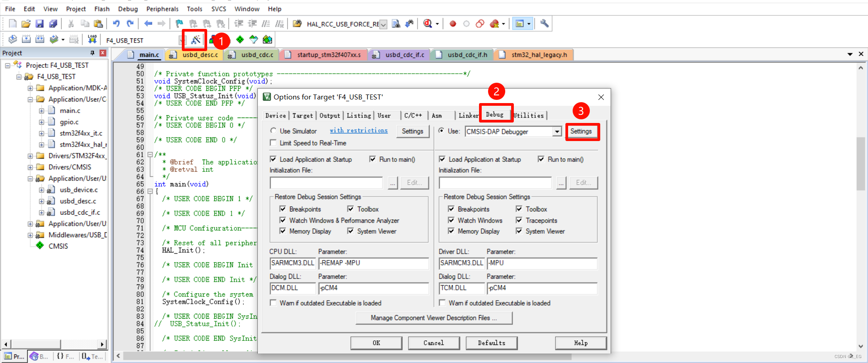Viewport: 868px width, 363px height.
Task: Click the New file toolbar icon
Action: pyautogui.click(x=13, y=24)
